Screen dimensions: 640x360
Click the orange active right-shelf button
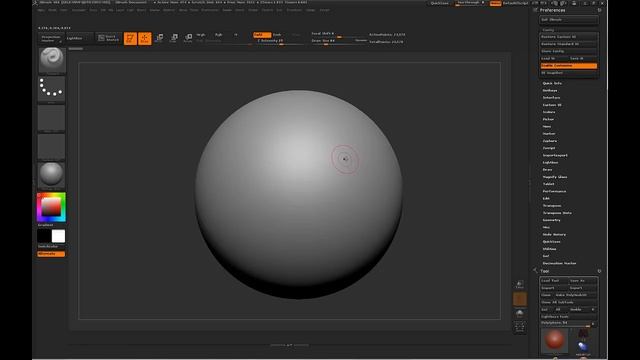pyautogui.click(x=520, y=299)
